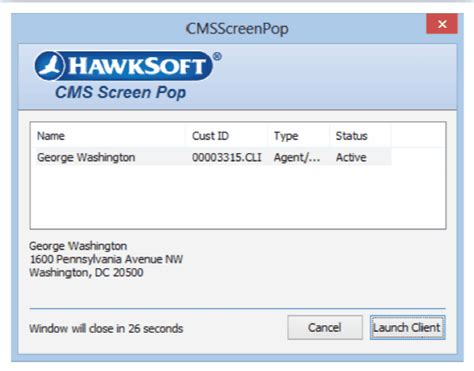Sort by the Status column header
This screenshot has width=474, height=371.
click(360, 136)
